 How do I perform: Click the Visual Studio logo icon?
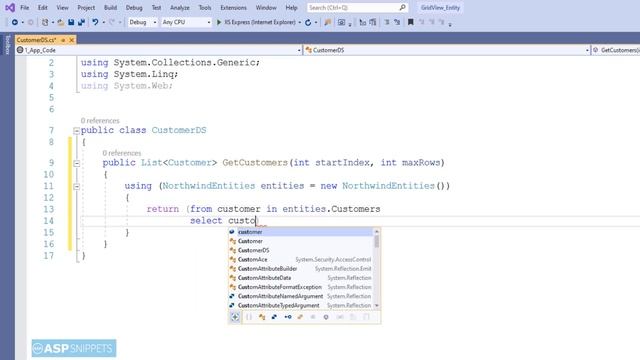(x=10, y=7)
